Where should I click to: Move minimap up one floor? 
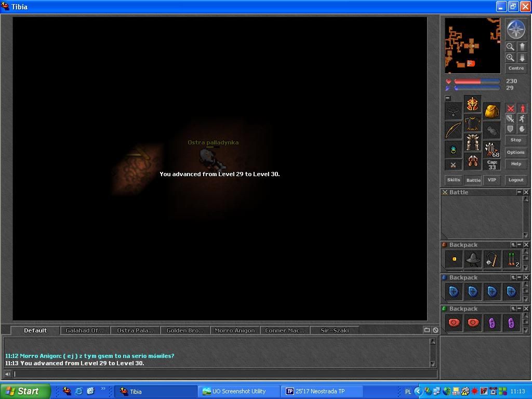click(x=522, y=47)
